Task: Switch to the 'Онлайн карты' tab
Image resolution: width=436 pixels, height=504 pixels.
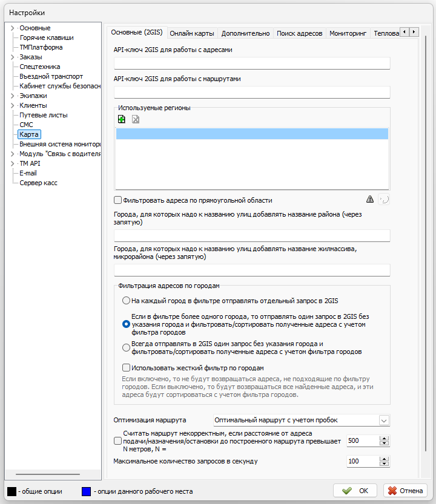Action: [192, 33]
